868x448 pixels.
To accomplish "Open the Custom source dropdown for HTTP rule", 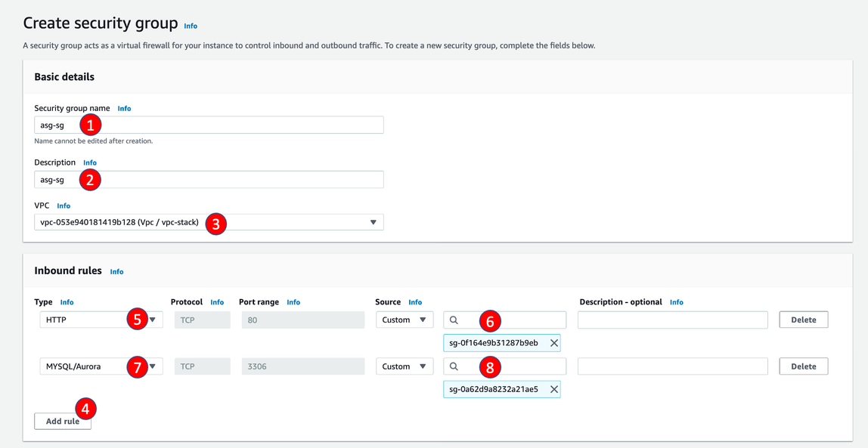I will point(405,320).
